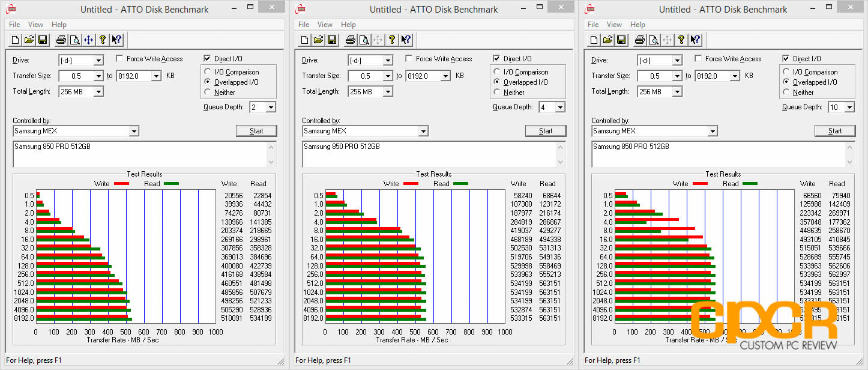868x370 pixels.
Task: Click description box scrollbar in left window
Action: [271, 154]
